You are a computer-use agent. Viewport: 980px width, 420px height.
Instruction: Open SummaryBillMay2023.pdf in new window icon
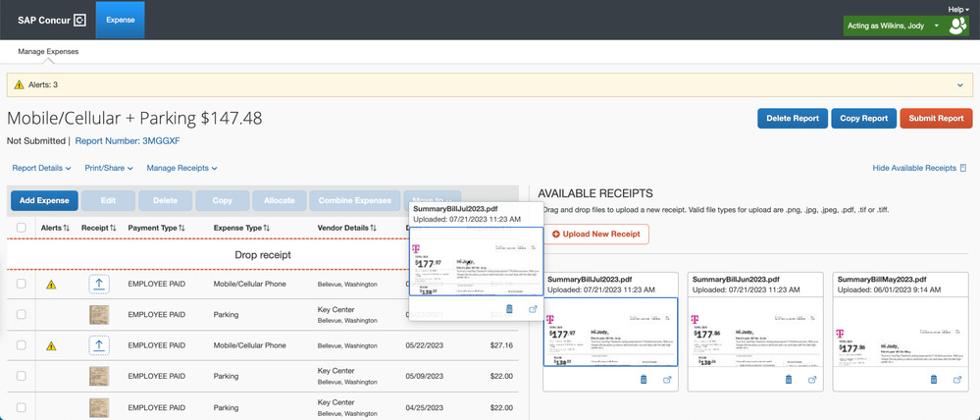957,380
